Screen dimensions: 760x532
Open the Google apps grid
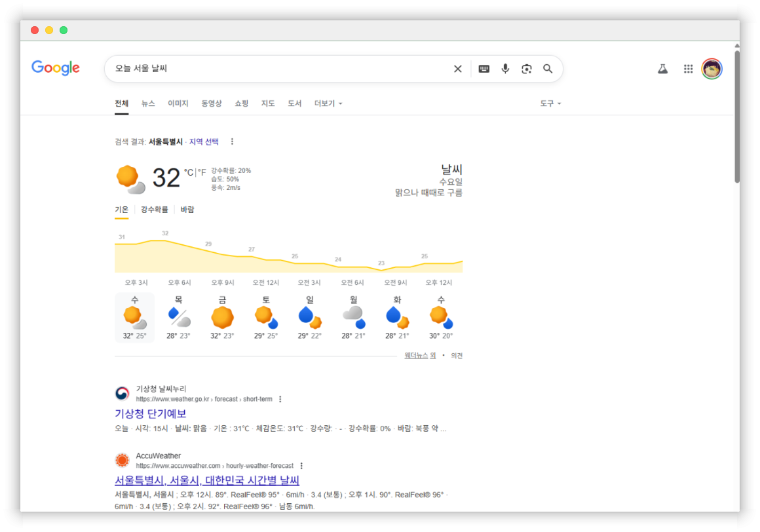[688, 69]
